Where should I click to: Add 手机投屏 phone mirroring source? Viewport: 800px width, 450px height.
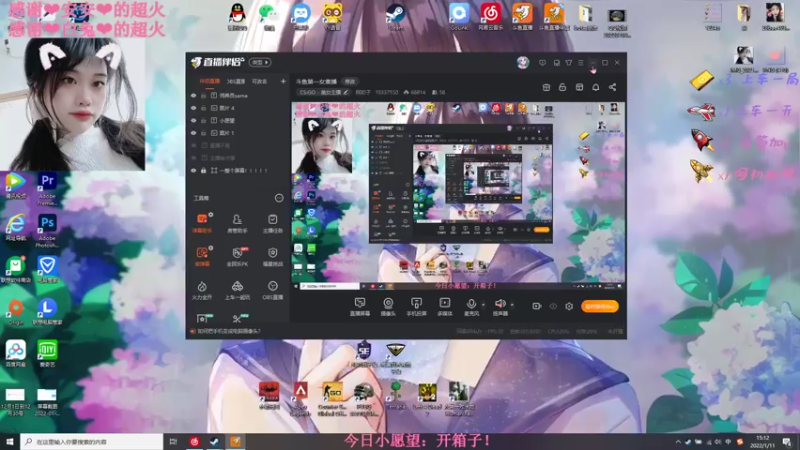(x=416, y=307)
